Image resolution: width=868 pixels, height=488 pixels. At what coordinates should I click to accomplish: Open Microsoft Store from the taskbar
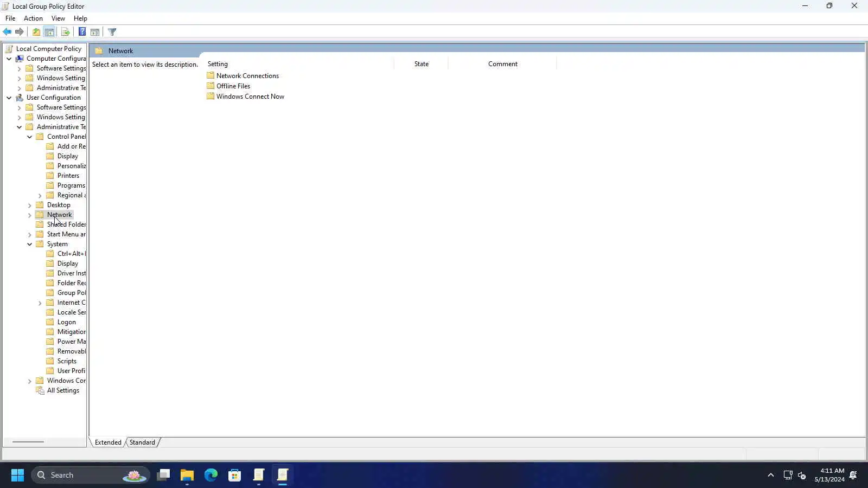[235, 475]
